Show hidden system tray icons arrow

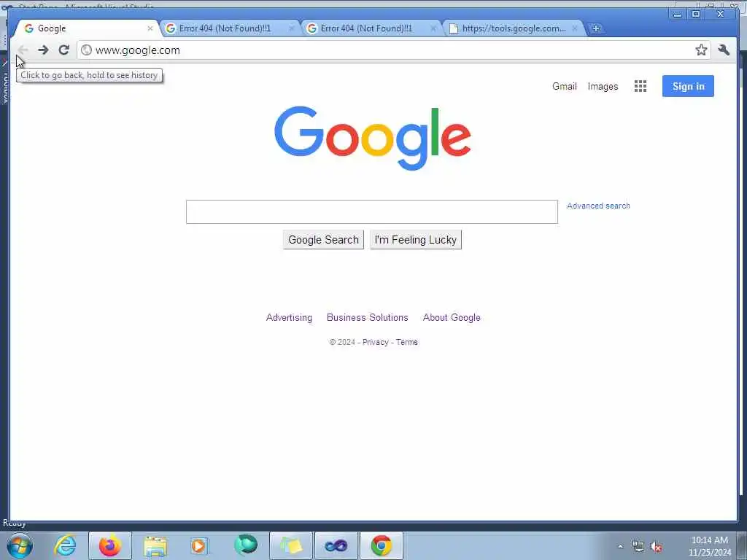point(620,546)
